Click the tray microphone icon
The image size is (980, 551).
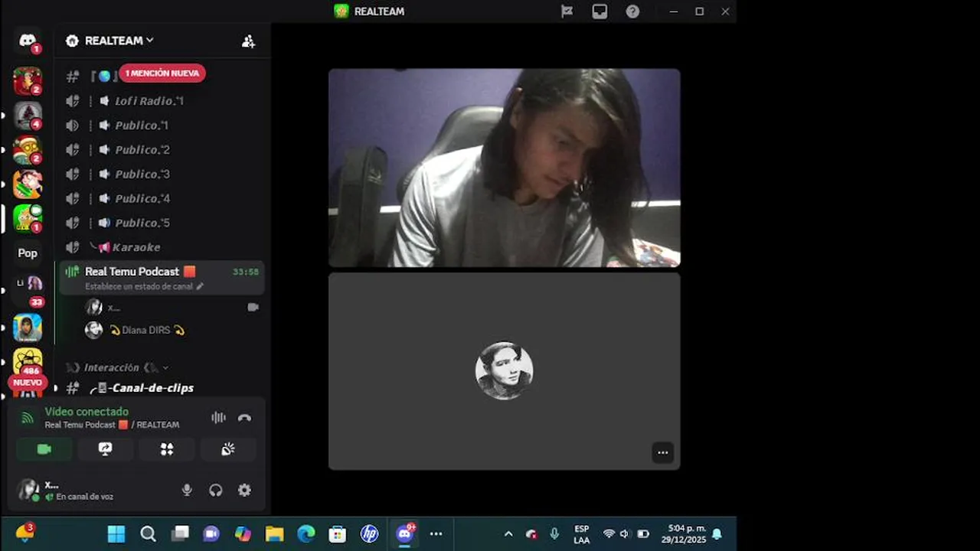(x=554, y=534)
